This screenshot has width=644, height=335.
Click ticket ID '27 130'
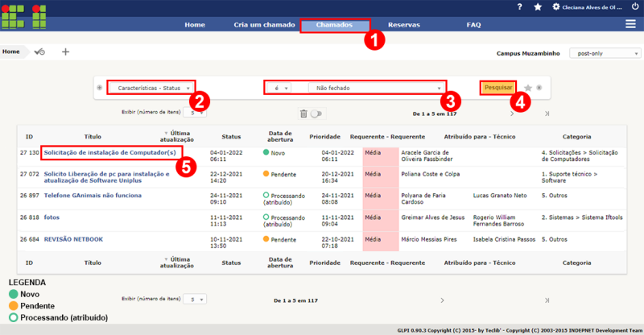click(30, 152)
